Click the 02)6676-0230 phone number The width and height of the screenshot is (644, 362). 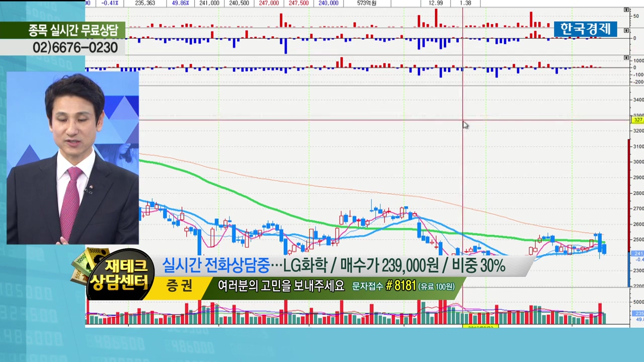[x=75, y=48]
